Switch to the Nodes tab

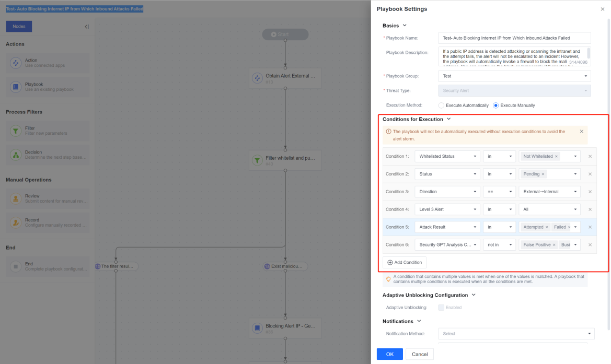coord(19,27)
